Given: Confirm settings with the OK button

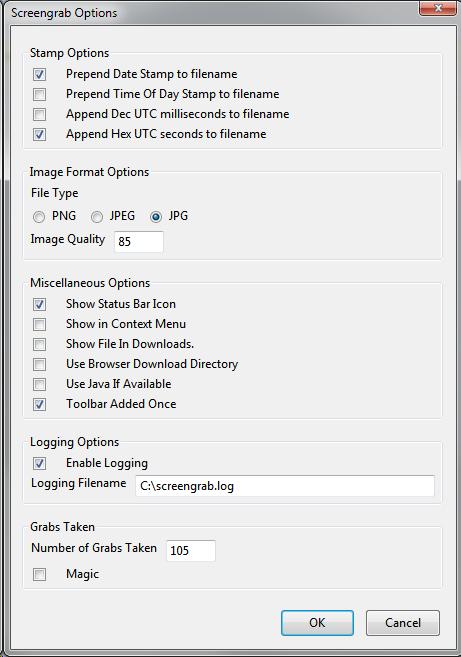Looking at the screenshot, I should click(x=317, y=623).
